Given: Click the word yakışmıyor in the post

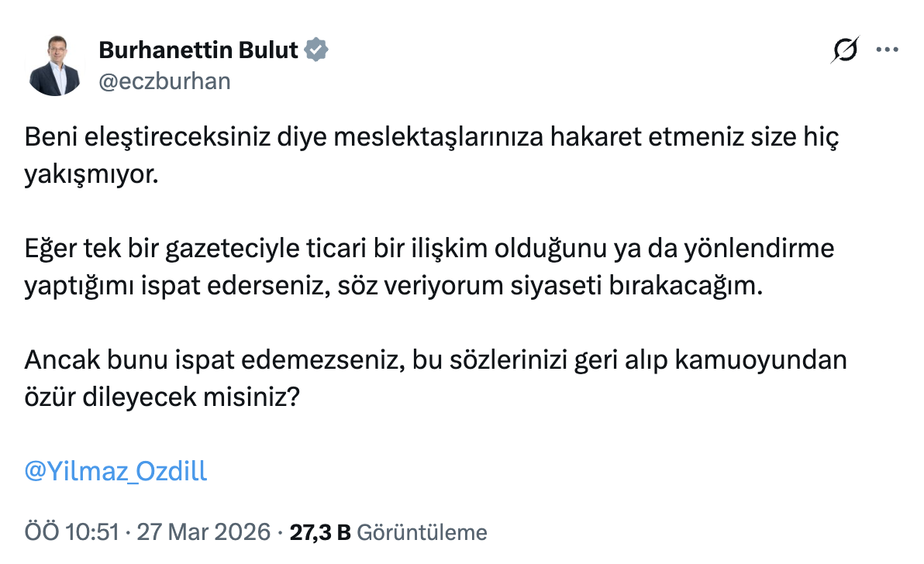Looking at the screenshot, I should click(x=90, y=171).
